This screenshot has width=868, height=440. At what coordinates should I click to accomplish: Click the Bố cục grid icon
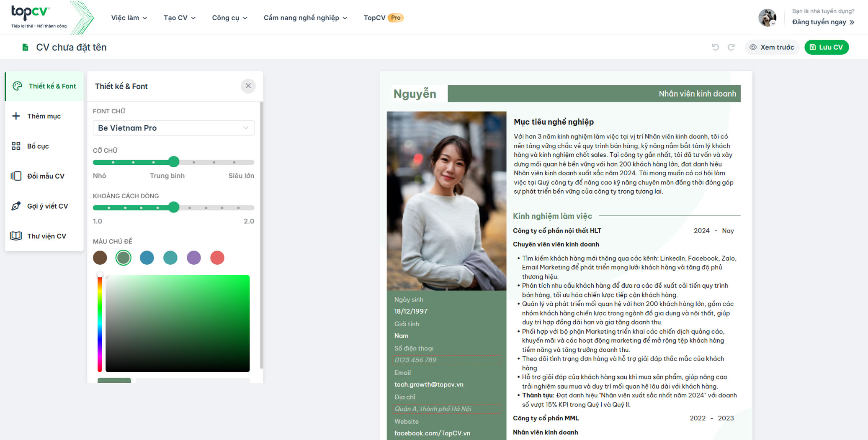click(16, 146)
